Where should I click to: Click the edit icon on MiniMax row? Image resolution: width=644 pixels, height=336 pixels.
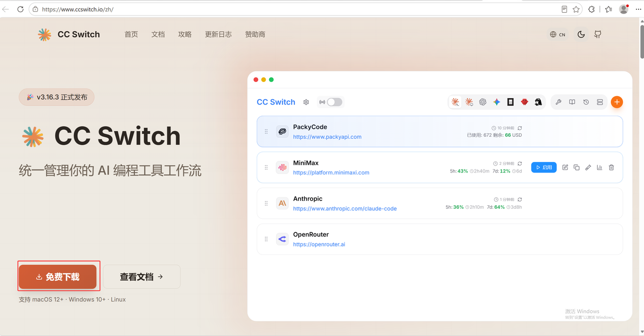[565, 167]
